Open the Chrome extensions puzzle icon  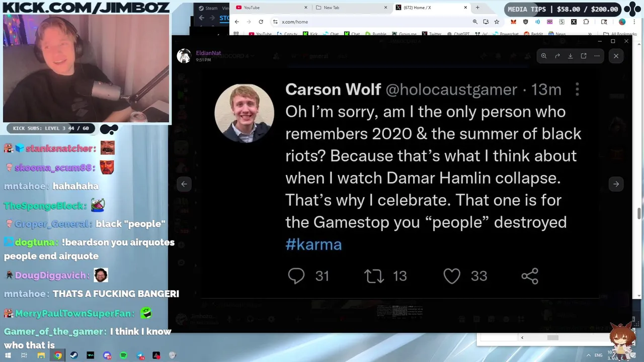[586, 22]
